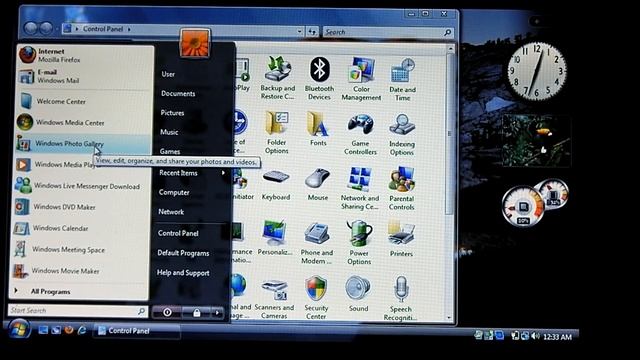
Task: Open Speech Recognition options
Action: (400, 299)
